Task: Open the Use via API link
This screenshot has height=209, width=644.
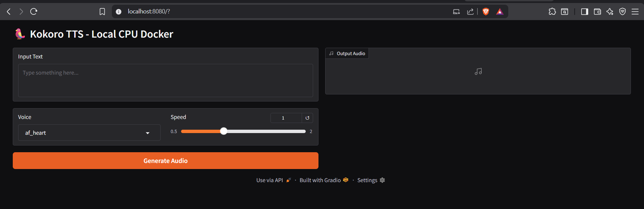Action: (x=274, y=180)
